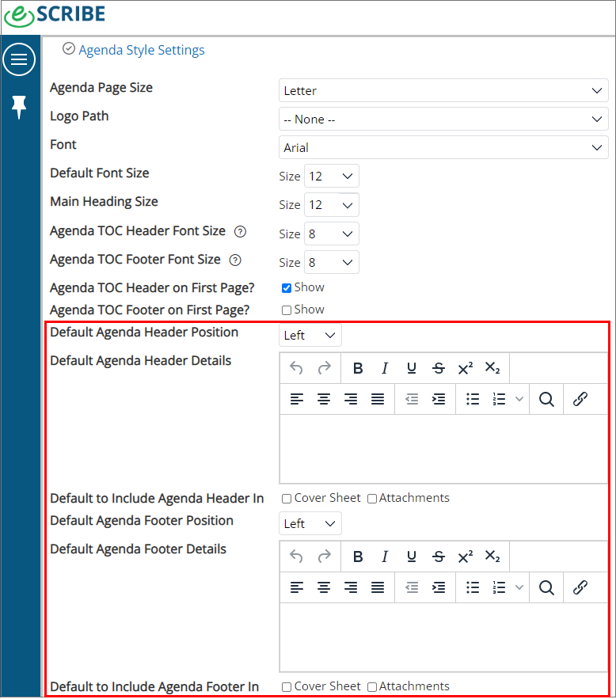Apply superscript in the Footer Details editor
The image size is (616, 699).
pos(466,557)
